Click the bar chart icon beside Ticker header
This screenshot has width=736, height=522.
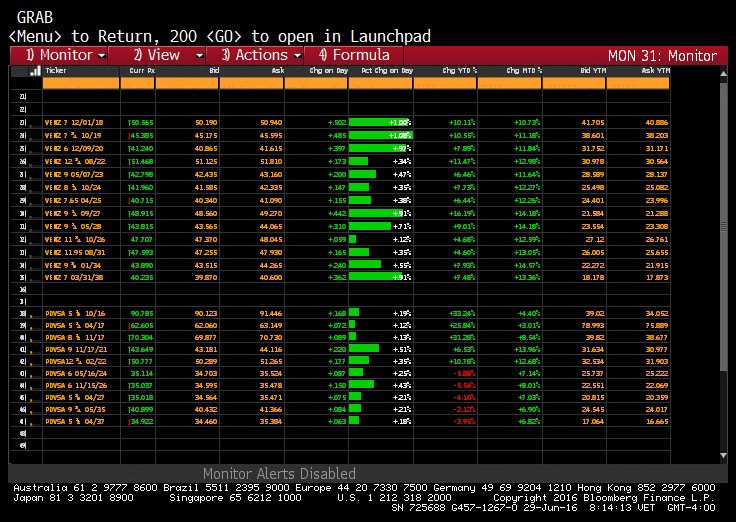[x=35, y=71]
